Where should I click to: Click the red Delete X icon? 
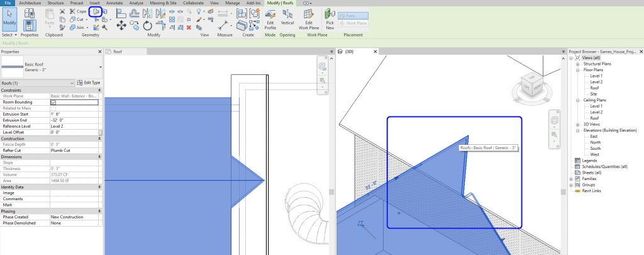click(189, 28)
